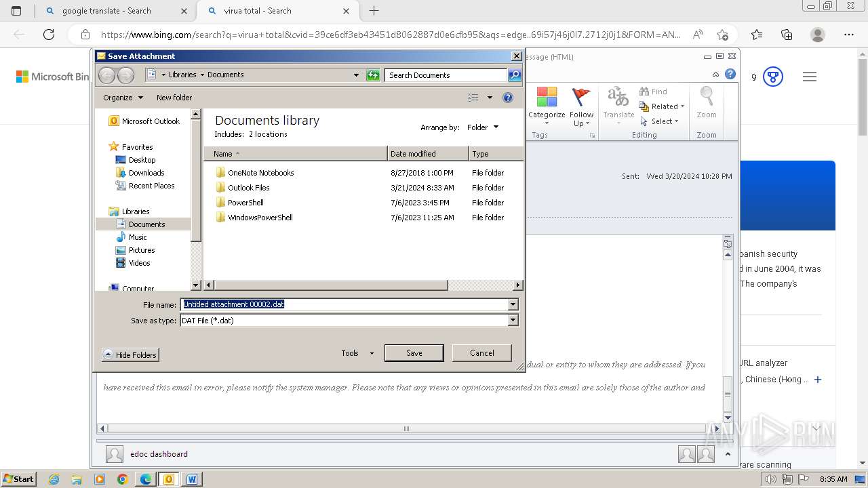Open the address bar history dropdown

click(x=356, y=75)
